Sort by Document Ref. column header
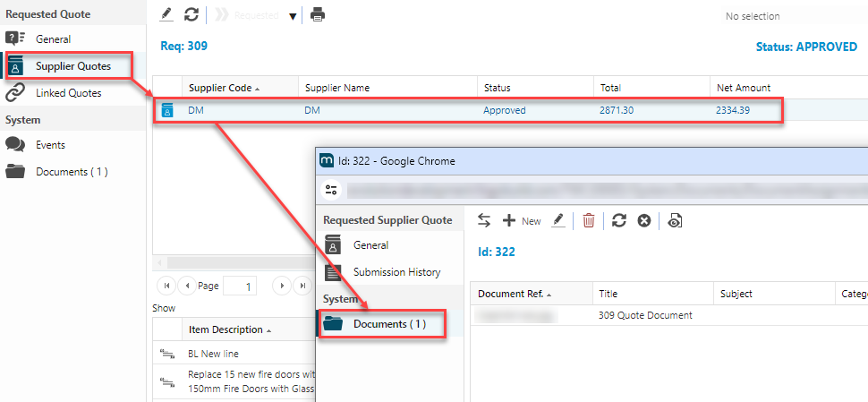The height and width of the screenshot is (402, 868). pos(514,294)
